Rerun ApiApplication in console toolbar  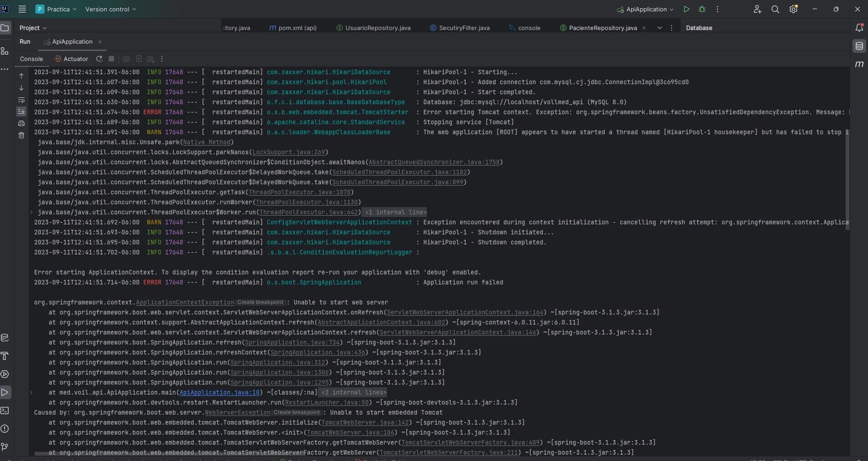(100, 59)
